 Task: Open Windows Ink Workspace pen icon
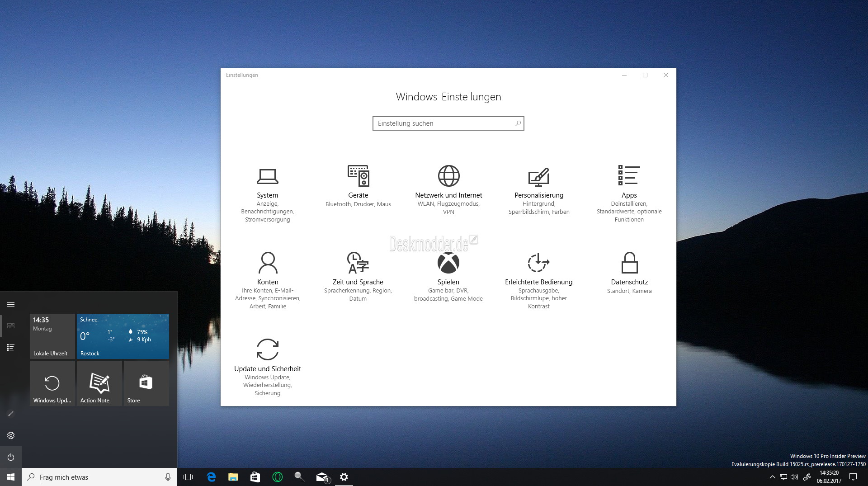click(x=807, y=477)
